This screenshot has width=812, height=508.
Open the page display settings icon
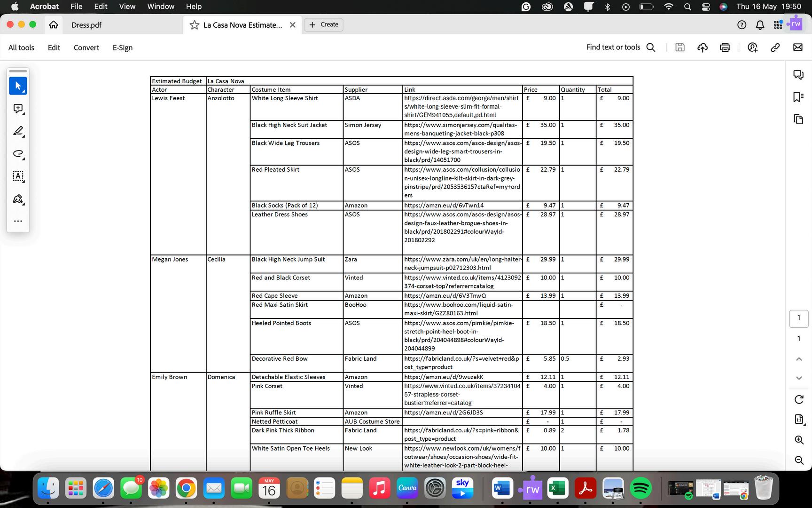[x=799, y=420]
